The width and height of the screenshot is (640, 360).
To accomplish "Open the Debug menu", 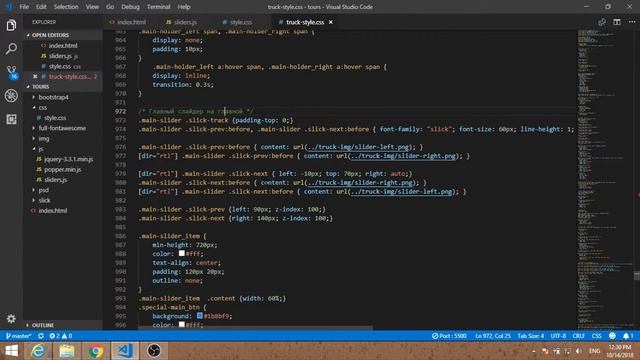I will pyautogui.click(x=131, y=7).
